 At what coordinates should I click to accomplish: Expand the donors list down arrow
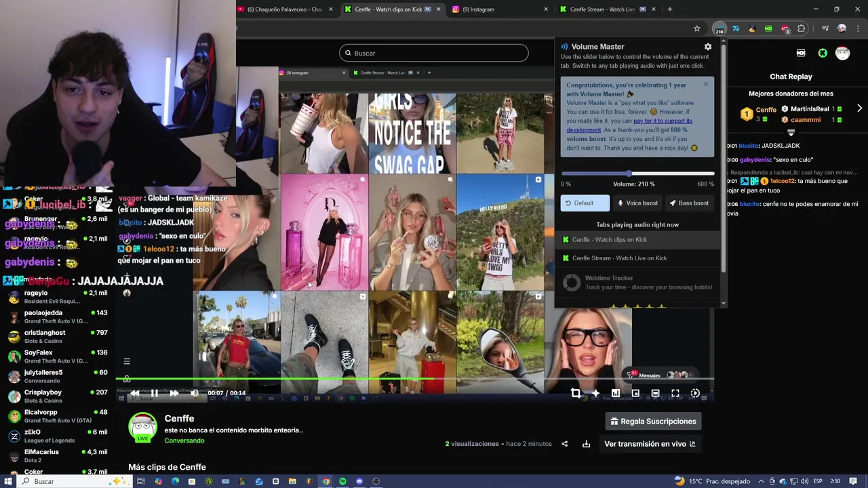791,133
